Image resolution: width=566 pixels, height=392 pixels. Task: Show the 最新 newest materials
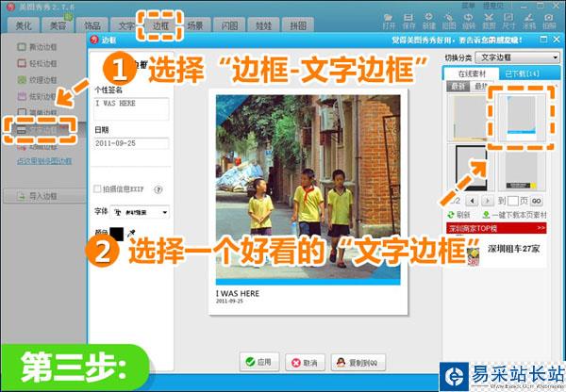(x=458, y=86)
